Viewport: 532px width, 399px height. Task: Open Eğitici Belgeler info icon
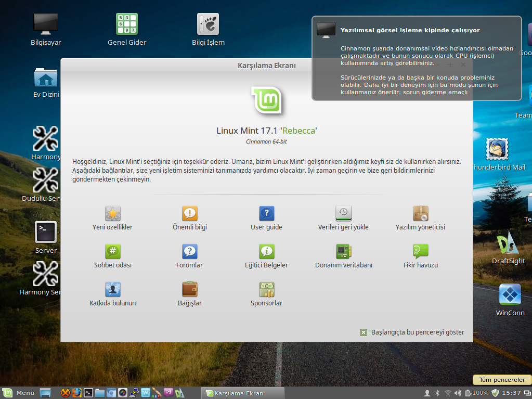coord(267,251)
